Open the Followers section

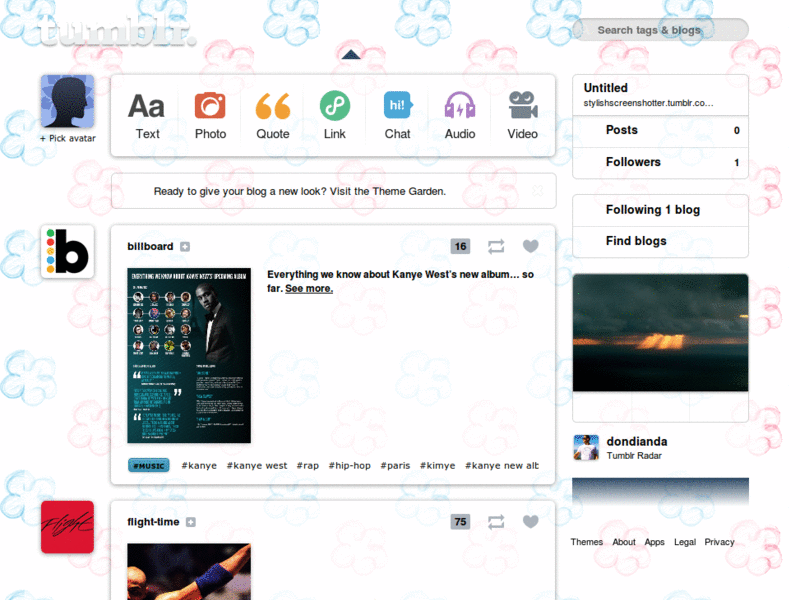(x=660, y=162)
